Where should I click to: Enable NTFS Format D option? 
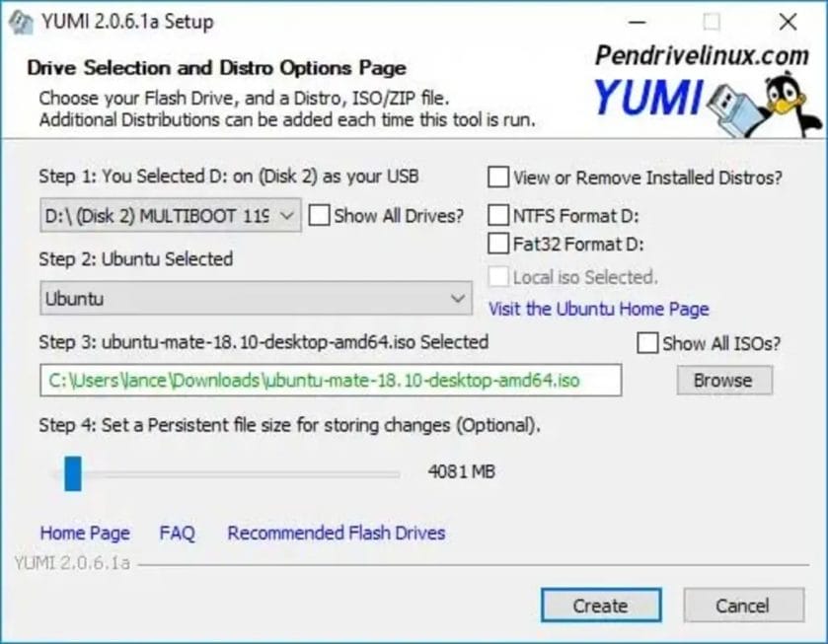click(x=499, y=213)
